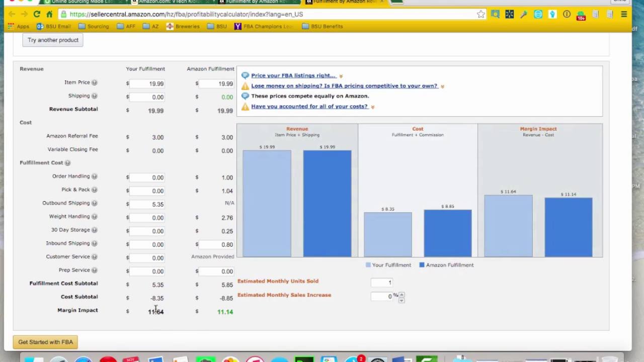Click the Your Fulfillment Weight Handling field
Image resolution: width=644 pixels, height=362 pixels.
(147, 218)
